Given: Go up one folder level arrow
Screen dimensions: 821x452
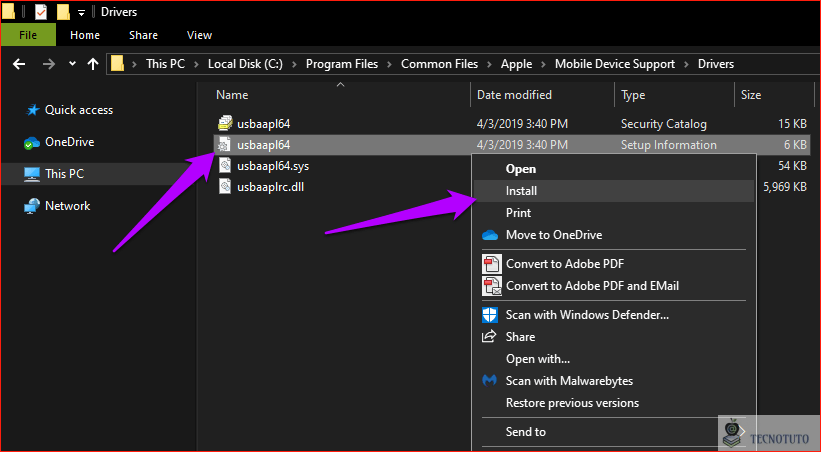Looking at the screenshot, I should [93, 64].
